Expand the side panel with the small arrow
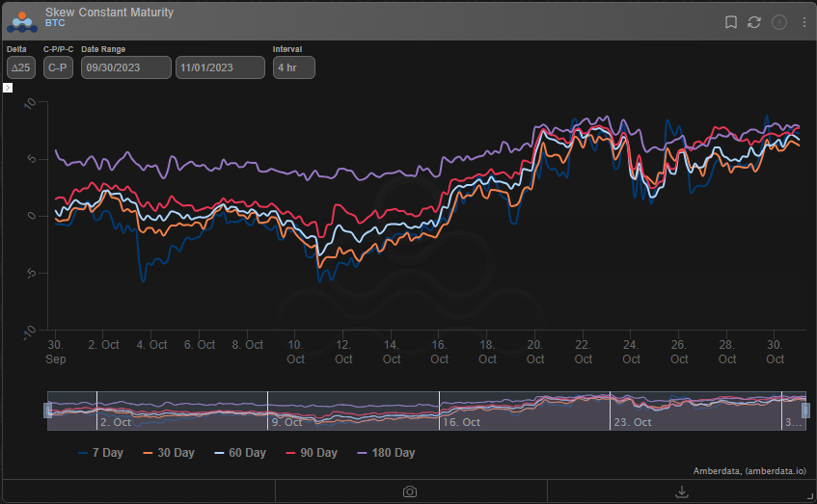Screen dimensions: 817x504 8,88
